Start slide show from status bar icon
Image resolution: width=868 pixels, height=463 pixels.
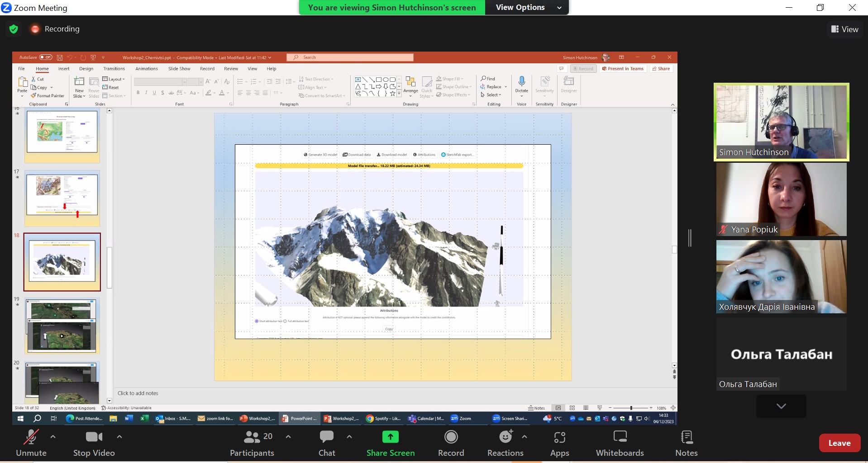[x=600, y=408]
